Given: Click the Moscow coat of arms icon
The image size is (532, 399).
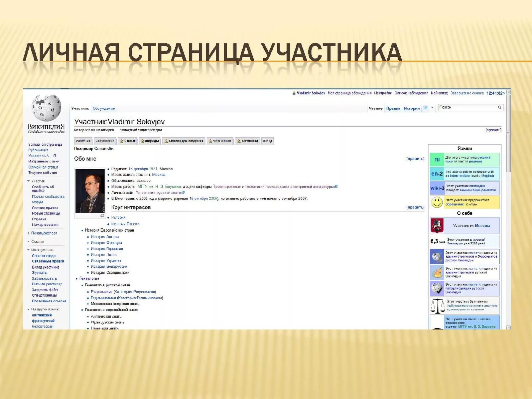Looking at the screenshot, I should (x=437, y=226).
